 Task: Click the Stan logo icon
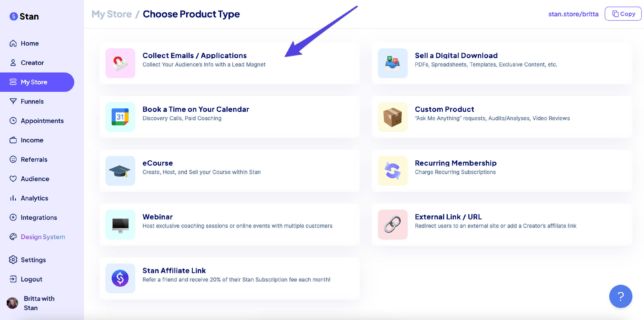tap(14, 17)
